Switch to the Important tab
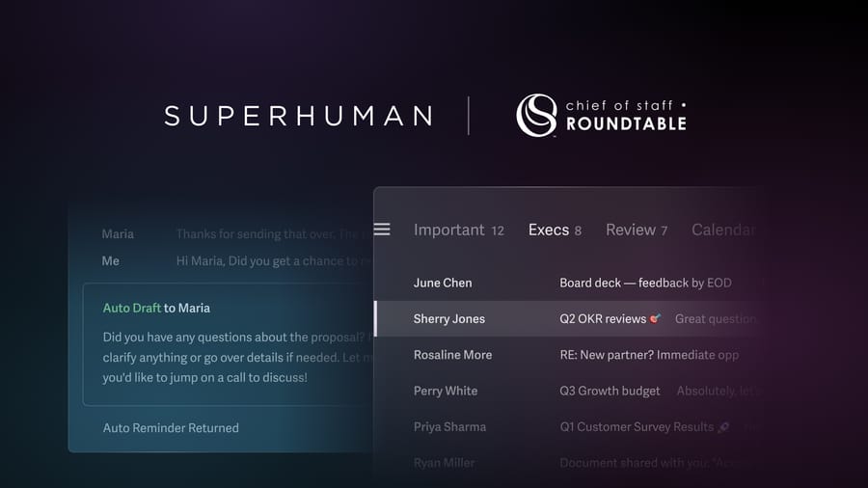 [x=459, y=230]
